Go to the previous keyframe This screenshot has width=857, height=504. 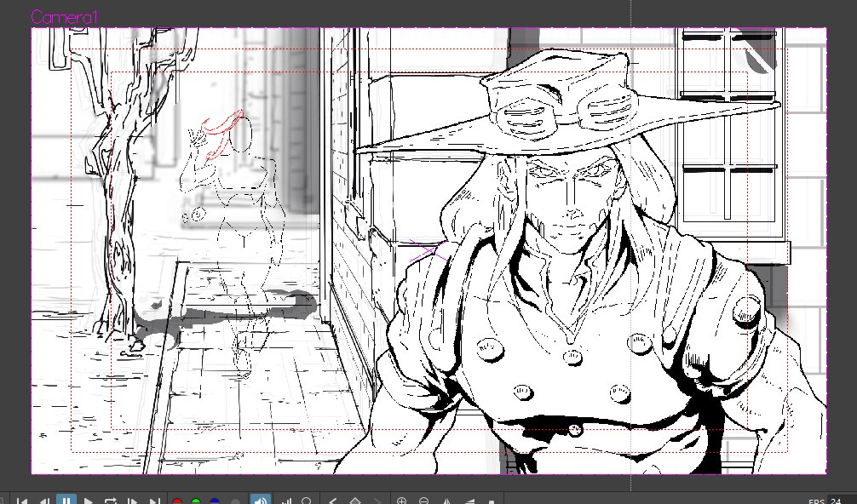[x=332, y=501]
